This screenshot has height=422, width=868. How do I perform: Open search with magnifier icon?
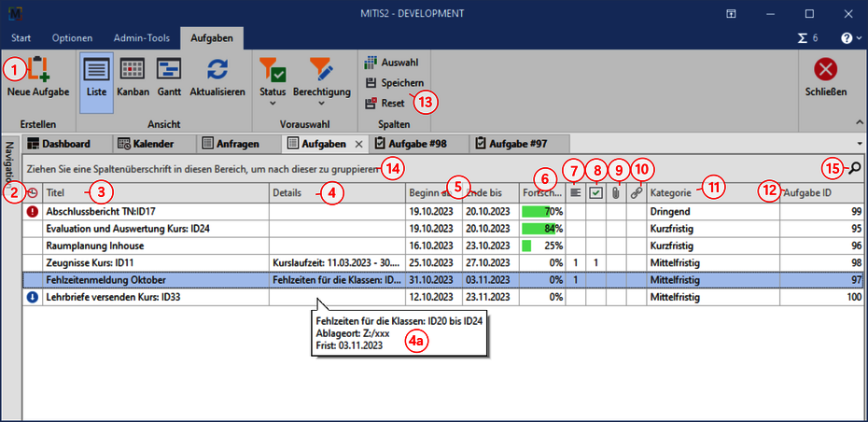pyautogui.click(x=854, y=168)
